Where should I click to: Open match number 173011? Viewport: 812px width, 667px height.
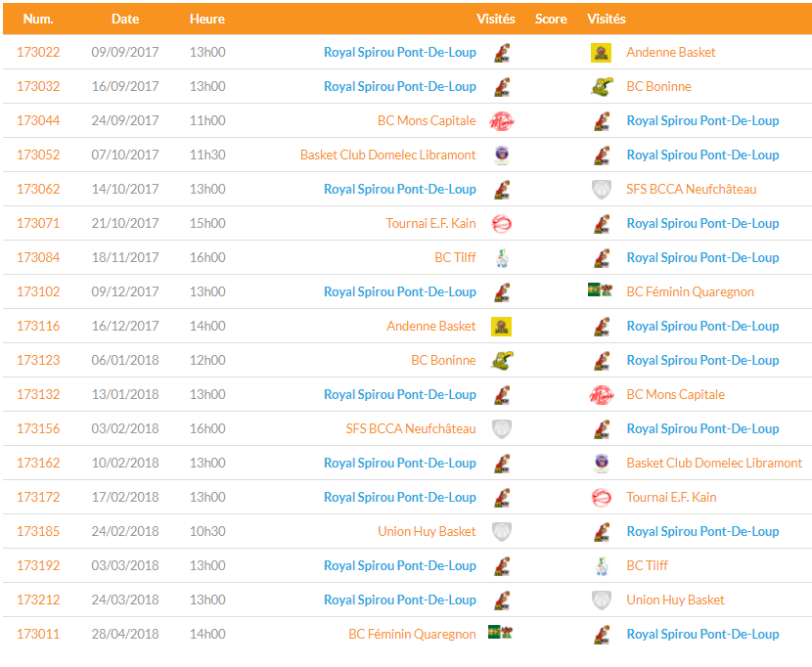[38, 634]
